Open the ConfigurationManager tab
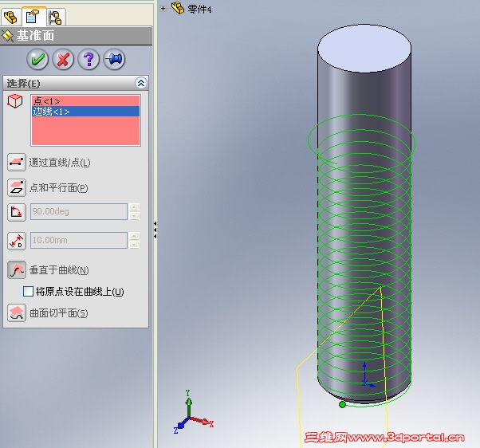The width and height of the screenshot is (480, 448). [56, 18]
